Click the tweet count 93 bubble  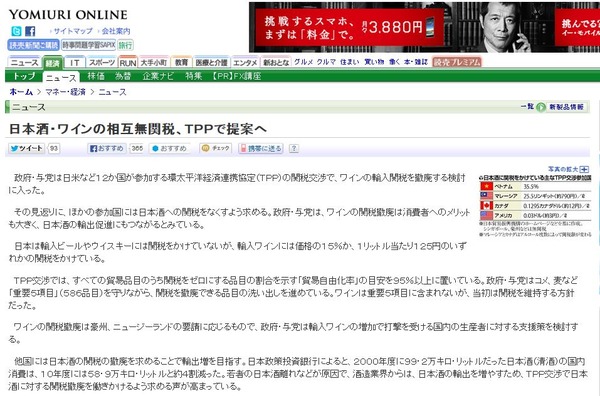tap(54, 148)
